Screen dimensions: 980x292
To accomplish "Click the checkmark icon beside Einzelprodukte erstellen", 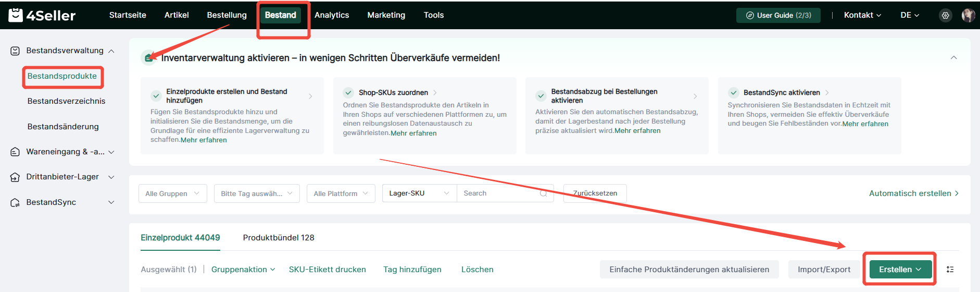I will coord(156,96).
